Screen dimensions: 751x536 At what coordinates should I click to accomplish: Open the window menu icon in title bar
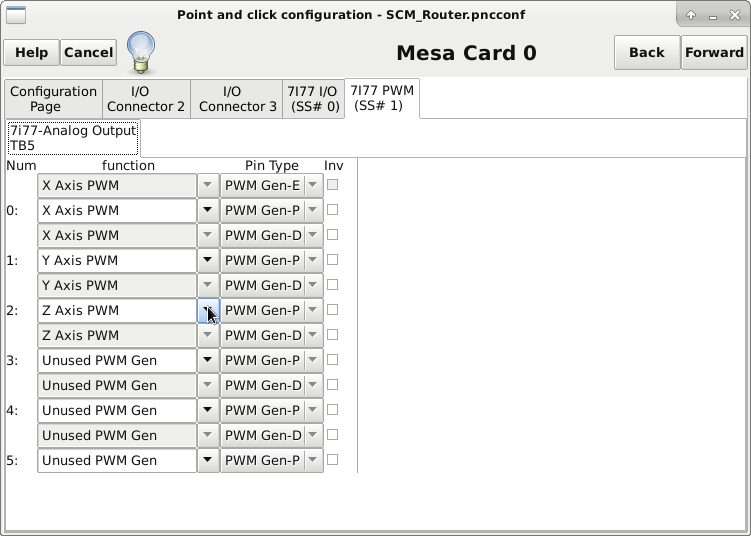tap(16, 15)
